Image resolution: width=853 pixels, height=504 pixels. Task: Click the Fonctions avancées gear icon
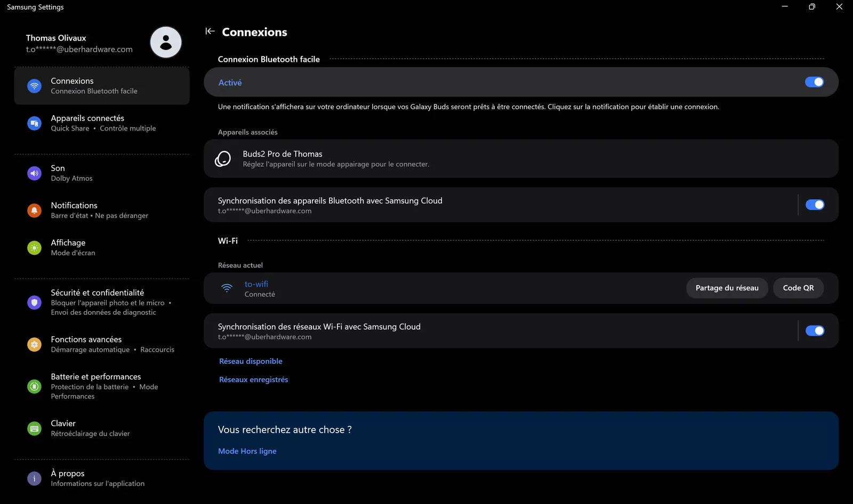click(34, 344)
